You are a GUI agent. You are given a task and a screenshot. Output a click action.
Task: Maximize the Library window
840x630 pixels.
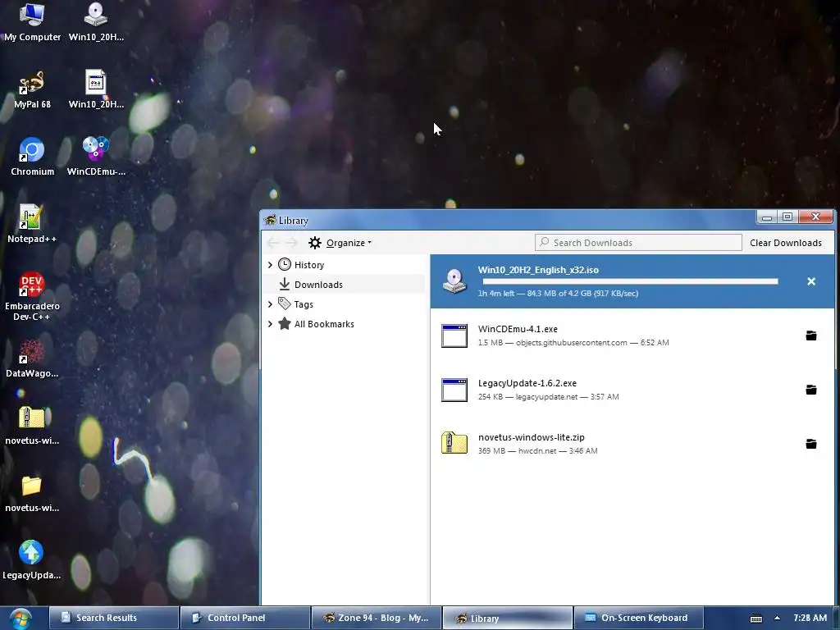(x=787, y=217)
